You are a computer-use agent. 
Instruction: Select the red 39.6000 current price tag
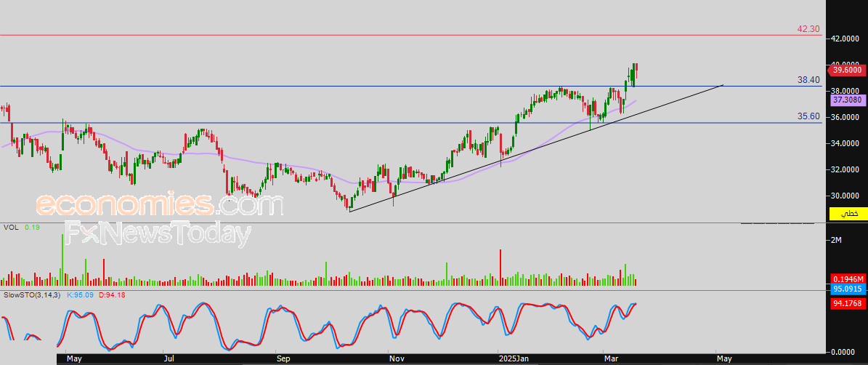click(848, 70)
